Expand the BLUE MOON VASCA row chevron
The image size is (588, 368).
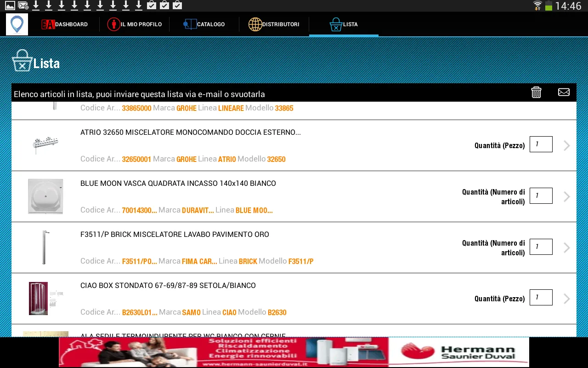coord(567,197)
